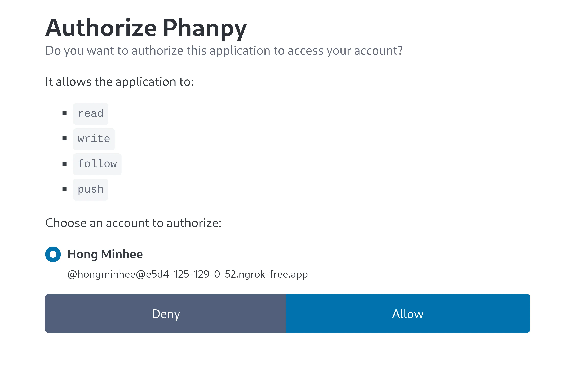Screen dimensions: 575x392
Task: Click the blue filled radio indicator circle
Action: (53, 255)
